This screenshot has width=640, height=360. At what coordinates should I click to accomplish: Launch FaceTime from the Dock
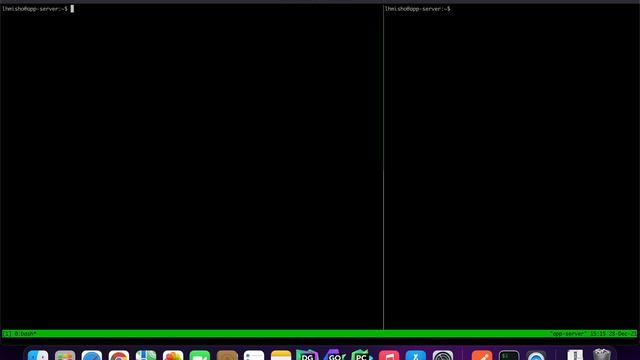point(200,356)
